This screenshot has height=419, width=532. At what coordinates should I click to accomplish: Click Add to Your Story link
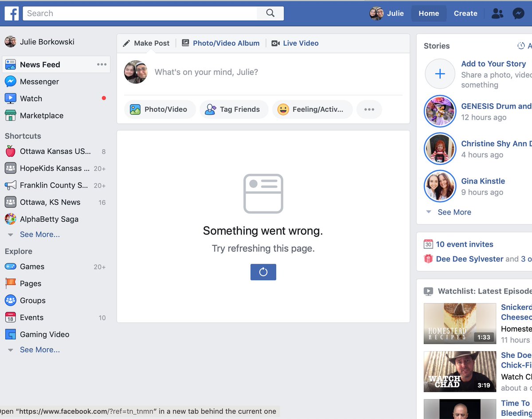point(493,64)
